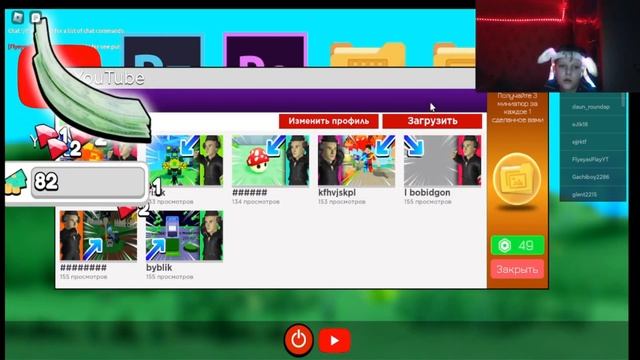Image resolution: width=640 pixels, height=360 pixels.
Task: Click the 'Закрыть' close button
Action: (517, 269)
